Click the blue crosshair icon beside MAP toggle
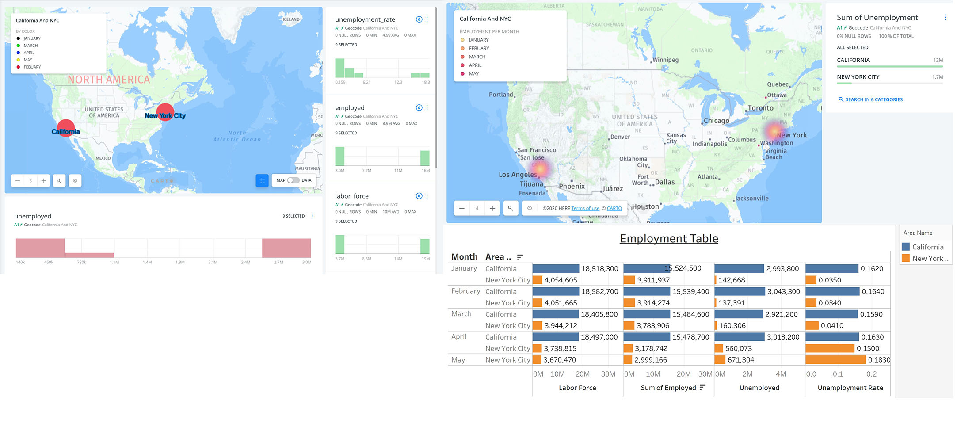Viewport: 980px width, 439px height. pyautogui.click(x=262, y=180)
